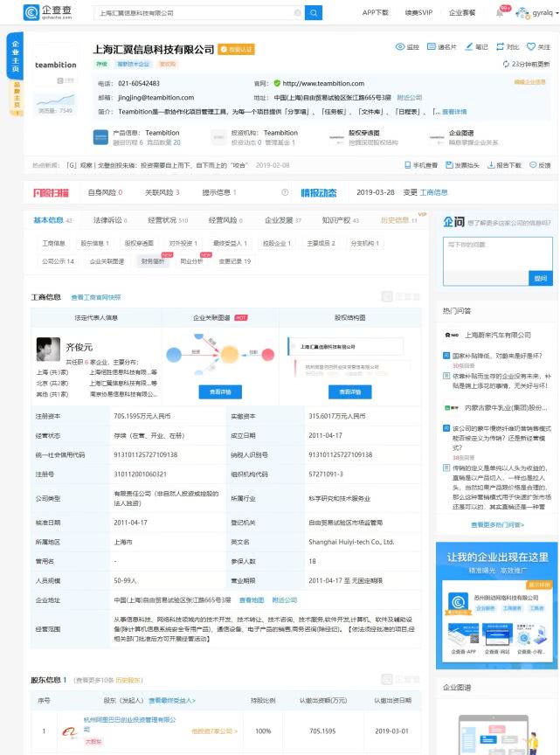This screenshot has width=560, height=755.
Task: Select the 变更记录 19 sub-tab
Action: [235, 261]
